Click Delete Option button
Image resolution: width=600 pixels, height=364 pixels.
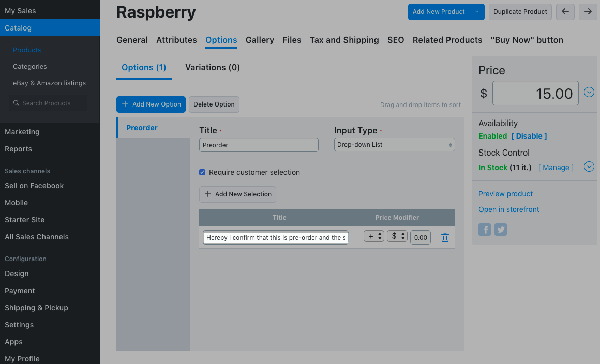pos(214,104)
